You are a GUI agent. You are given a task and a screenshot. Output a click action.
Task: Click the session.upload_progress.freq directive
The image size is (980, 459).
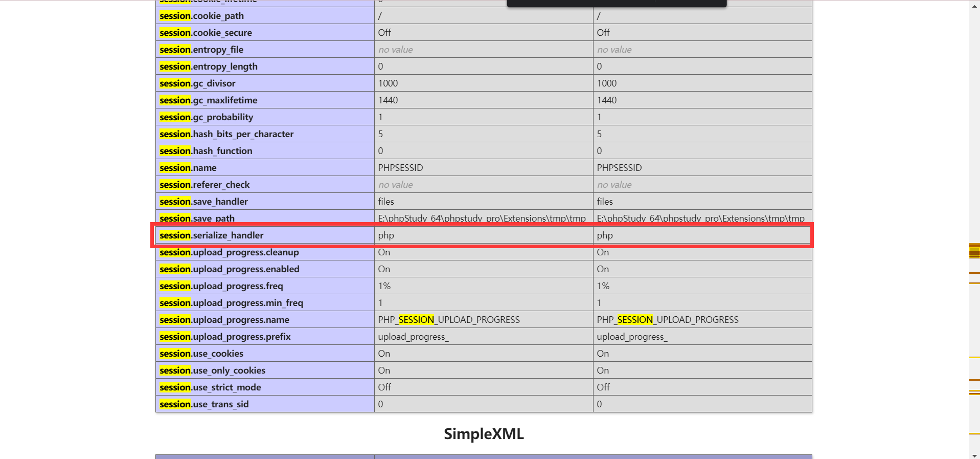click(221, 286)
